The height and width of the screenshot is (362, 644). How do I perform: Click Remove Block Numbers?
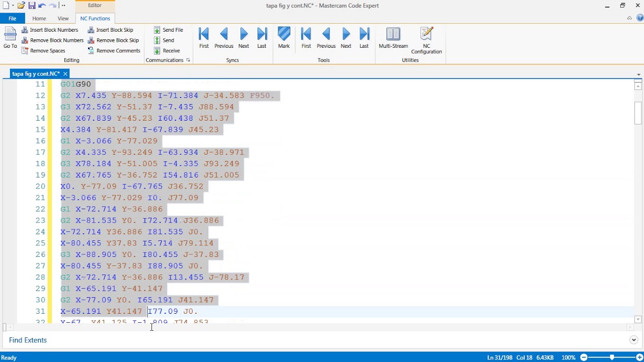52,40
